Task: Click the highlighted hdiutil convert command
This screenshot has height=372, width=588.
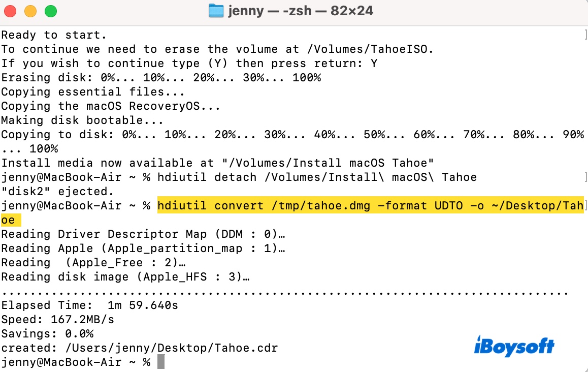Action: (370, 206)
